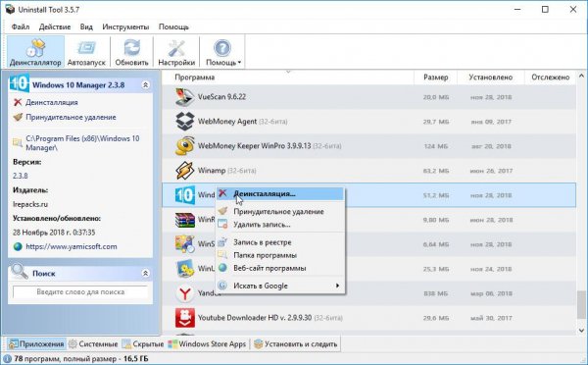Select the Youtube Downloader HD icon
Viewport: 588px width, 365px height.
(185, 318)
